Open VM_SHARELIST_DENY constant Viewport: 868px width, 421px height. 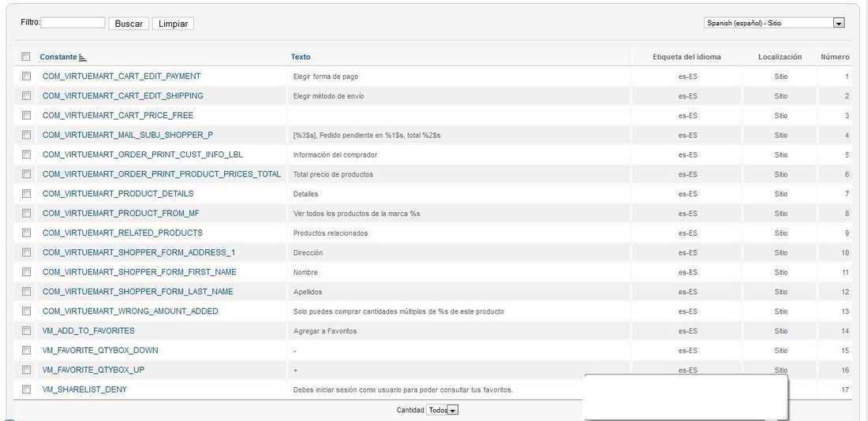coord(84,389)
